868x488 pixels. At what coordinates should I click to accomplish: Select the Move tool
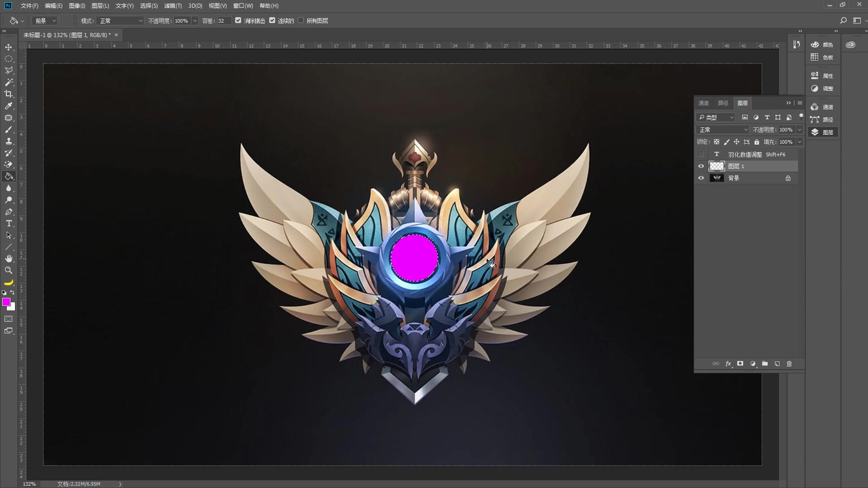9,47
